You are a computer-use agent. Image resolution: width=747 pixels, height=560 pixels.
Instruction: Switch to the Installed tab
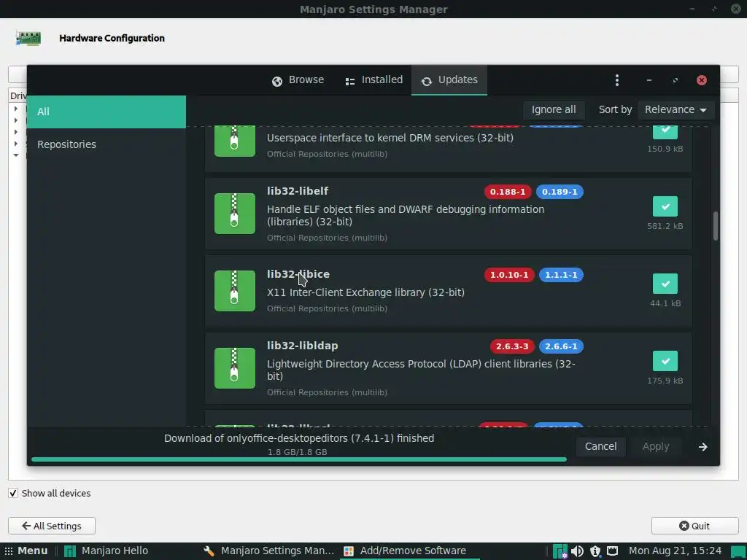coord(374,80)
